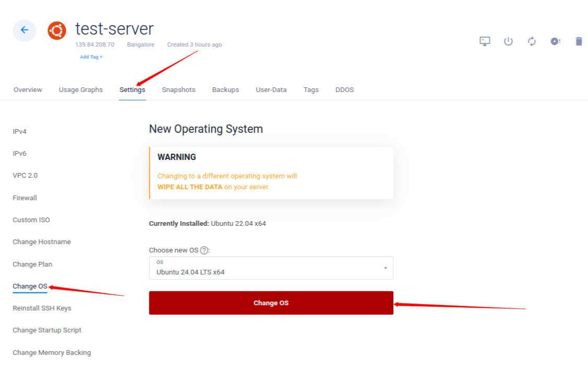Screen dimensions: 588x367
Task: Click the test-server title
Action: point(115,29)
